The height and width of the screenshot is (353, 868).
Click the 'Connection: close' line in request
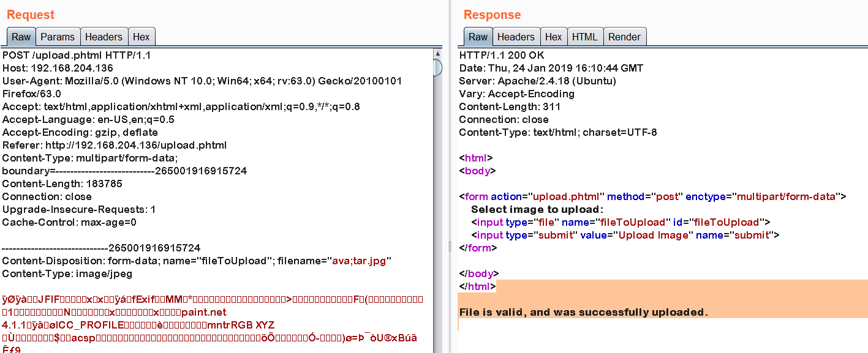[x=47, y=196]
